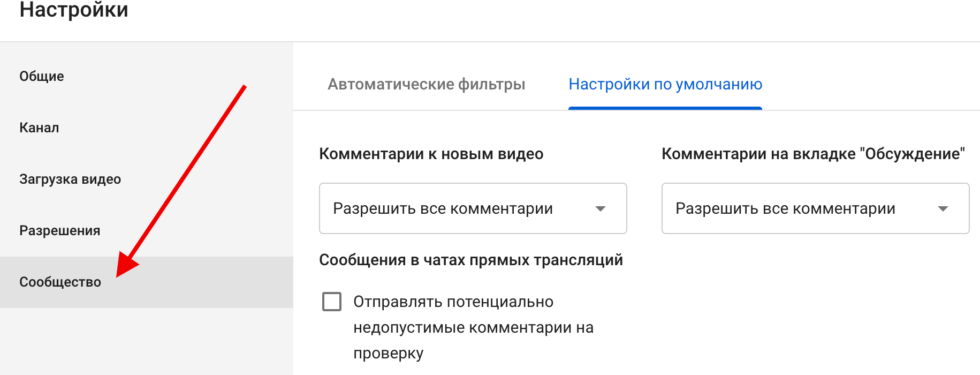Screen dimensions: 980x375
Task: Click the "Сообщения в чатах прямых трансляций" heading
Action: pos(470,260)
